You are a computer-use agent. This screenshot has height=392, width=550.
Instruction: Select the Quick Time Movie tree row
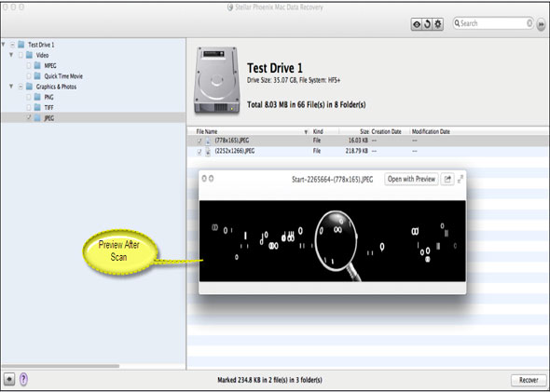(92, 76)
